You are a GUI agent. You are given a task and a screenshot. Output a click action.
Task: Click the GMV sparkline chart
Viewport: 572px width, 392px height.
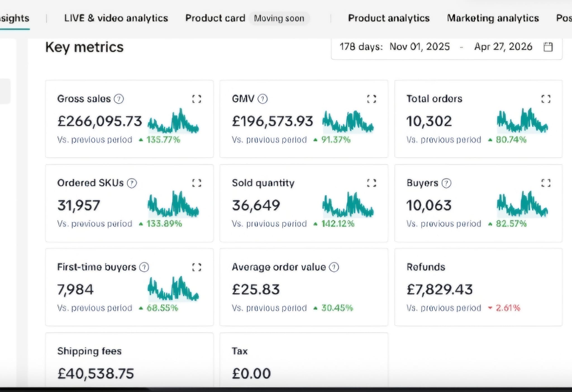pyautogui.click(x=348, y=121)
